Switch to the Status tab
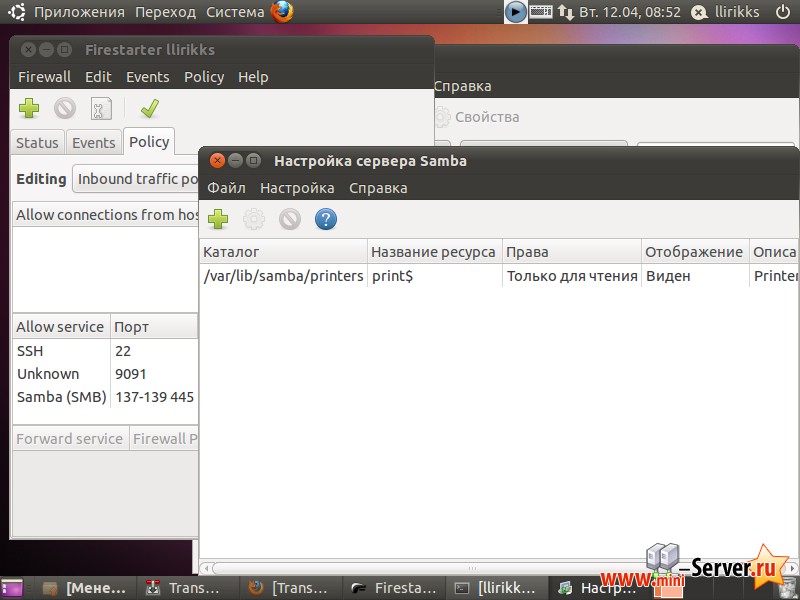Image resolution: width=800 pixels, height=600 pixels. 37,142
